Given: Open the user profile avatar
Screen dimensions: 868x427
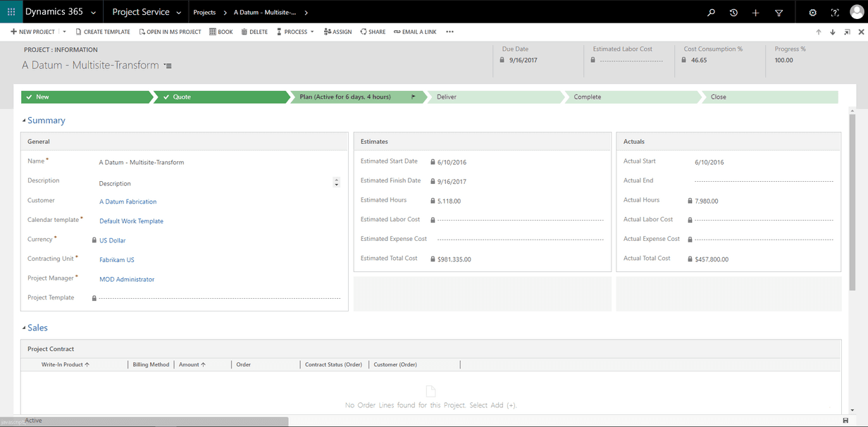Looking at the screenshot, I should click(x=856, y=12).
